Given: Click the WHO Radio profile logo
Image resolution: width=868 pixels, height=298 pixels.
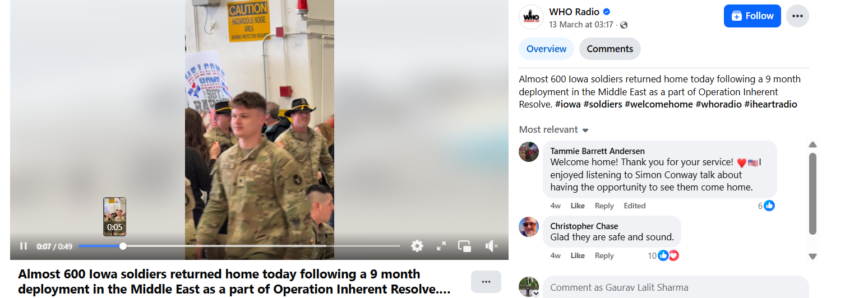Looking at the screenshot, I should pos(531,17).
